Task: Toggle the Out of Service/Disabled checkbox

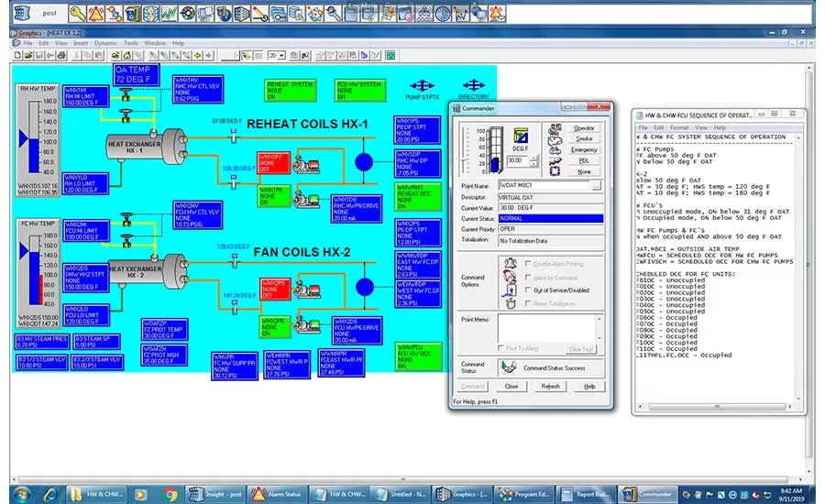Action: coord(528,290)
